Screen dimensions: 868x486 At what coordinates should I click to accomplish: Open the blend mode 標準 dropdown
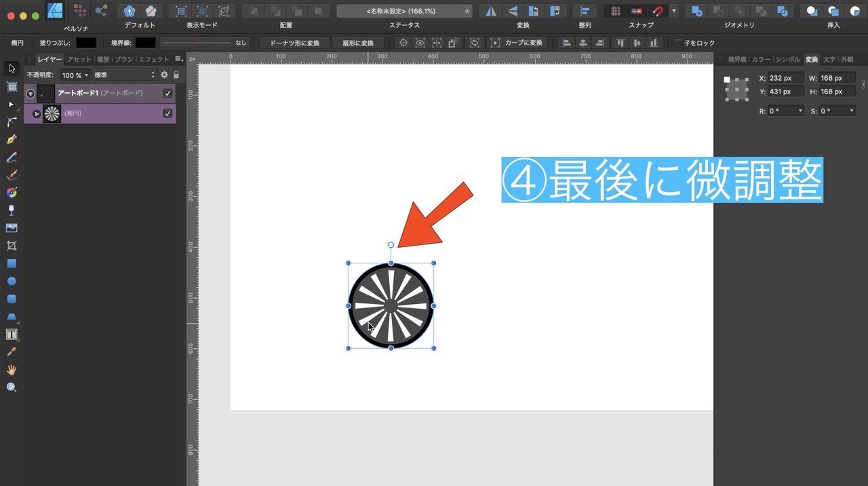125,75
